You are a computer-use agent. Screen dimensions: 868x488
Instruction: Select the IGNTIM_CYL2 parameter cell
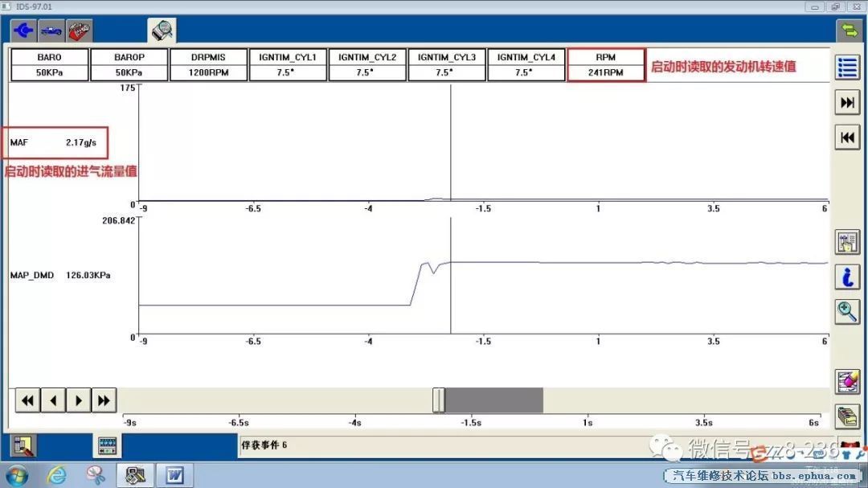pyautogui.click(x=367, y=65)
